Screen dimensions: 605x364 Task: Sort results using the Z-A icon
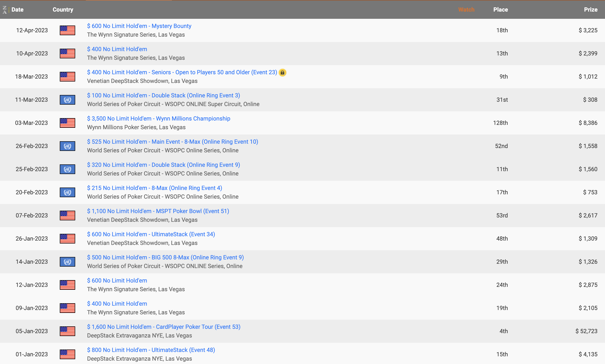tap(5, 10)
